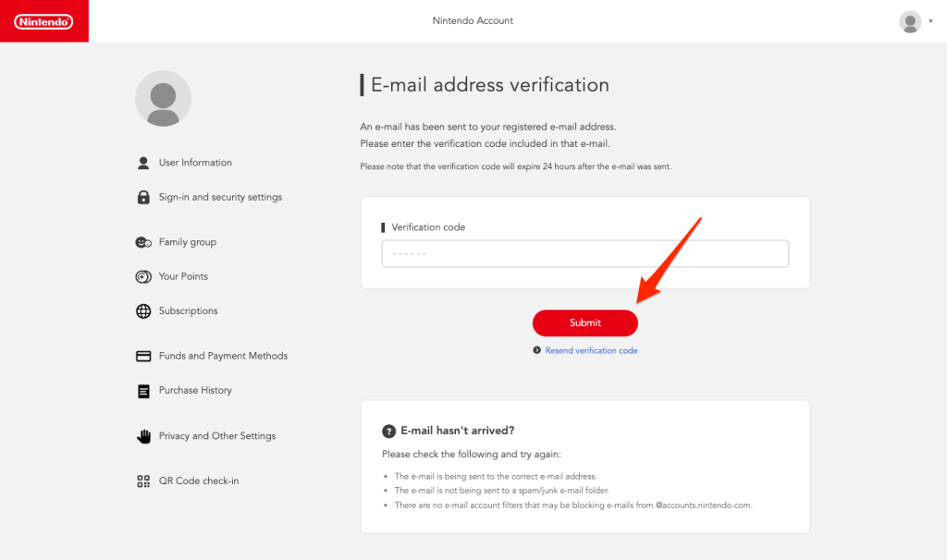Click the Funds and Payment card icon
The image size is (947, 560).
click(143, 356)
